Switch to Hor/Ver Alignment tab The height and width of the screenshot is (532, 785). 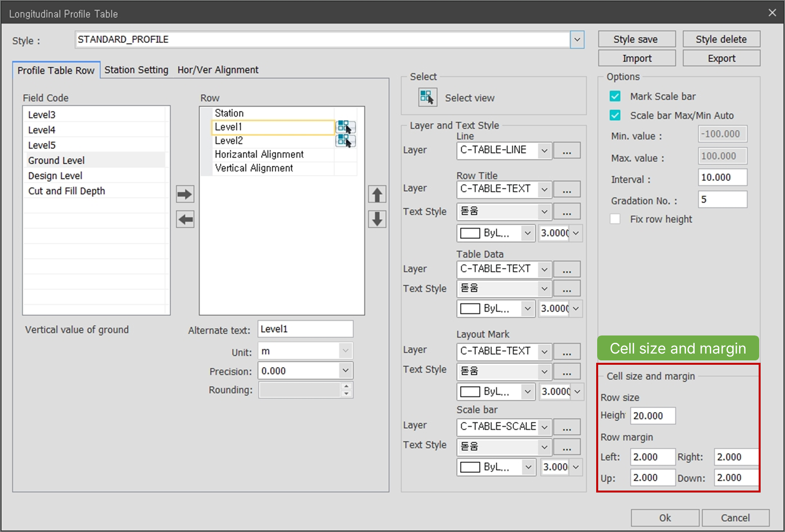point(218,70)
